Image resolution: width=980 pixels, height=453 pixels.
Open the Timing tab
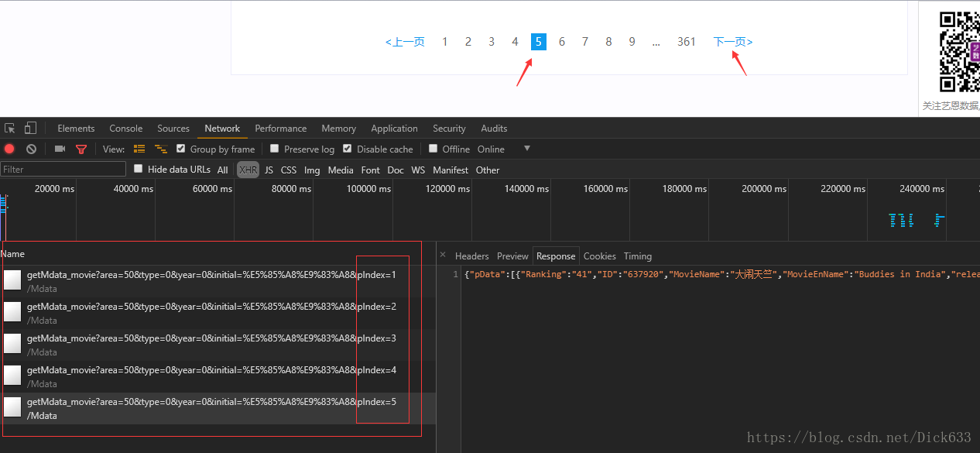tap(638, 256)
